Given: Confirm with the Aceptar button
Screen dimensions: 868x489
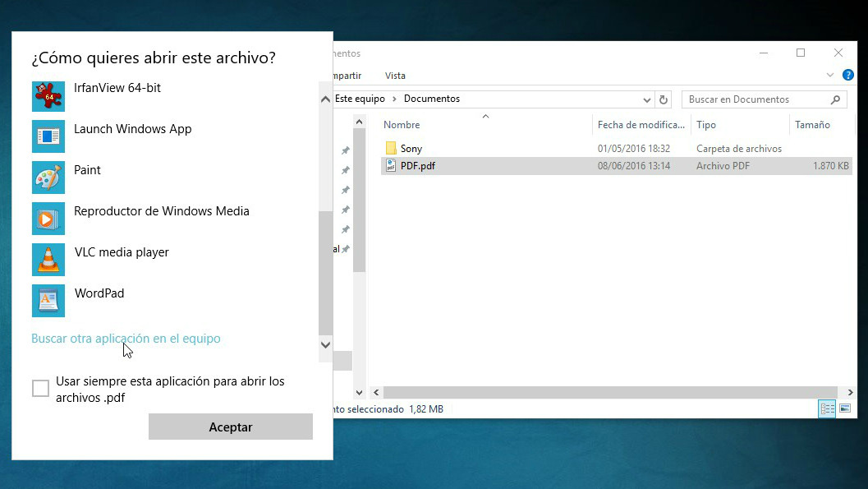Looking at the screenshot, I should click(x=230, y=427).
